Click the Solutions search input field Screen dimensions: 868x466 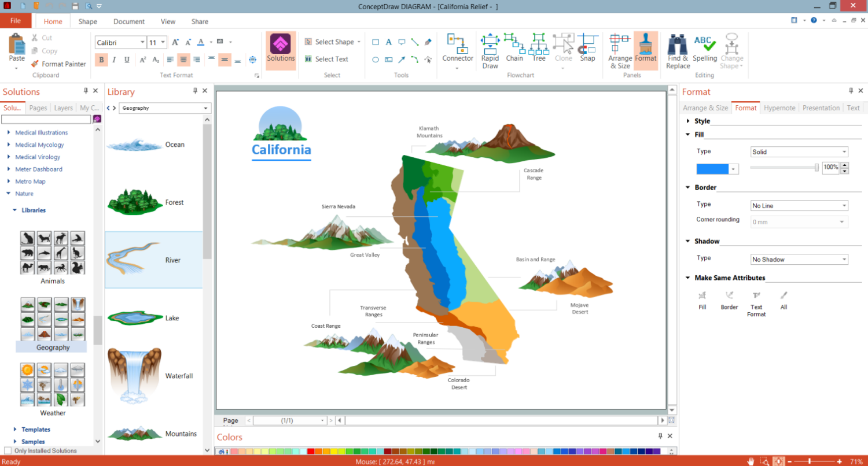coord(46,119)
